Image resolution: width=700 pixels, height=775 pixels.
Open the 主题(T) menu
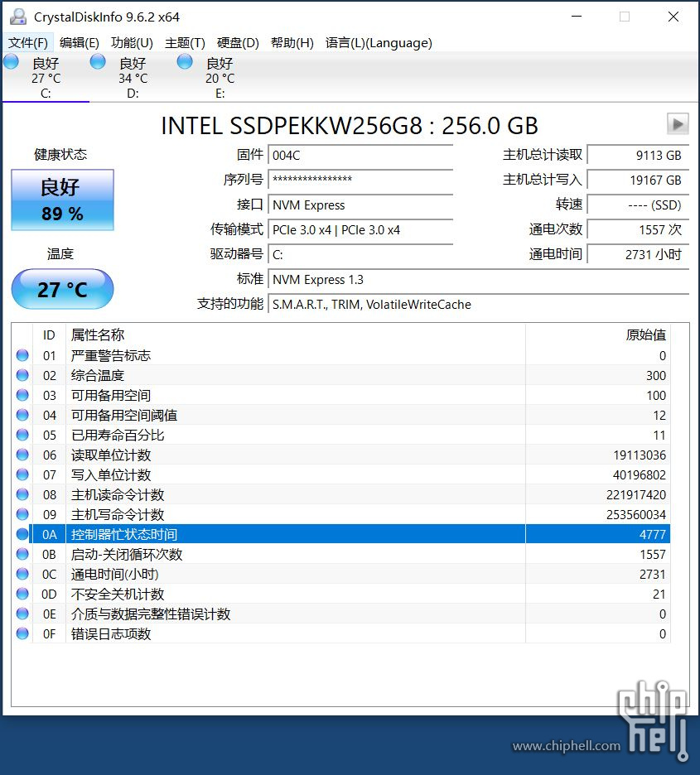click(x=185, y=43)
